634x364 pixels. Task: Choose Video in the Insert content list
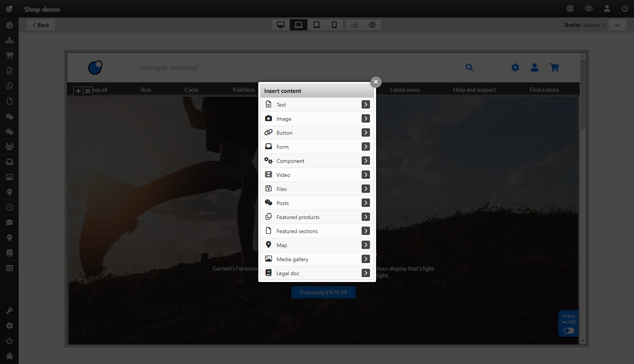[x=283, y=175]
